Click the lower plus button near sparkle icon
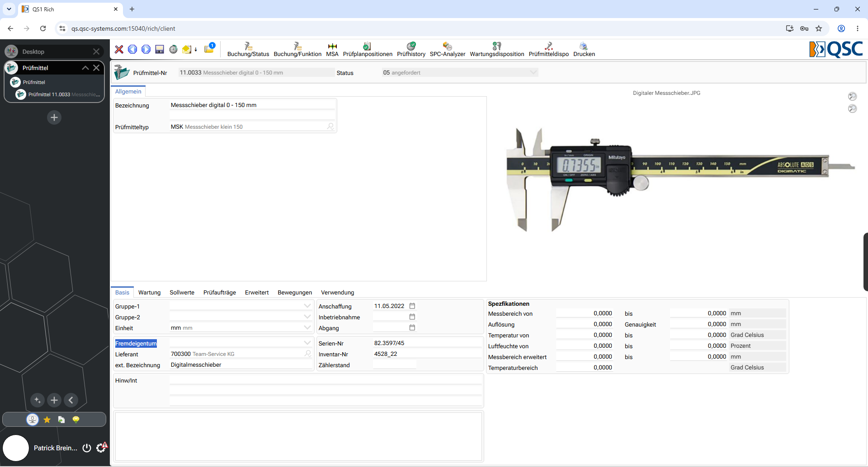868x467 pixels. click(54, 400)
